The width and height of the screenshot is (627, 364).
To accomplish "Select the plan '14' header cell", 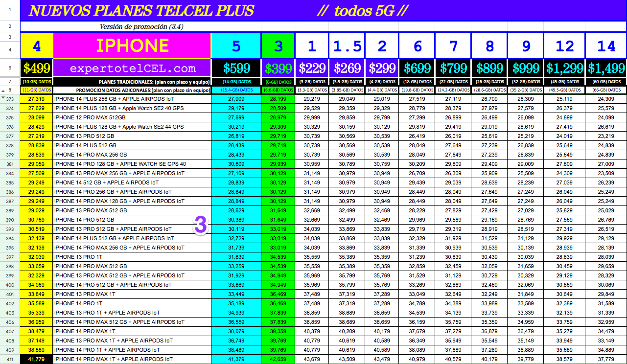I will (606, 45).
